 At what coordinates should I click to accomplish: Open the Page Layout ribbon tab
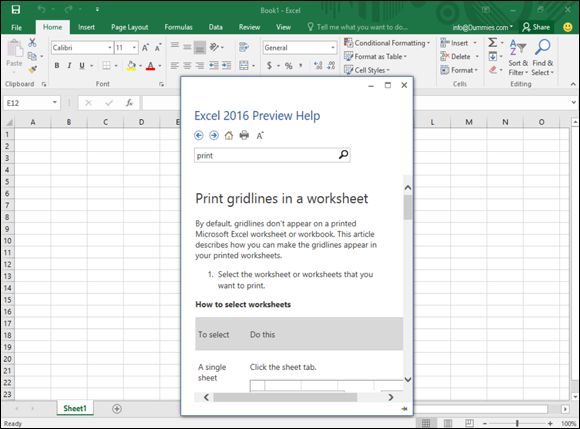coord(129,27)
